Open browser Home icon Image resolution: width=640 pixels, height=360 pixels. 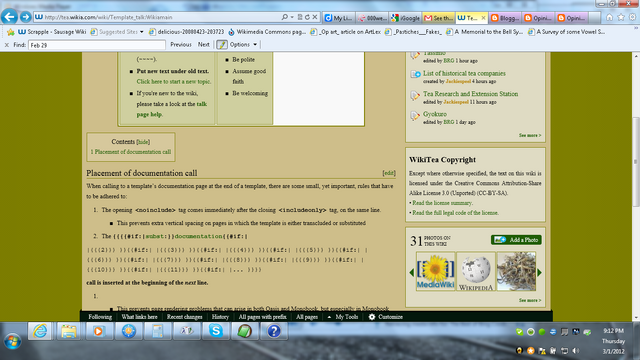tap(609, 17)
